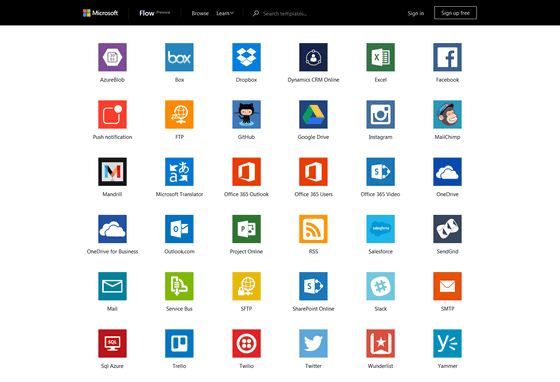Image resolution: width=560 pixels, height=382 pixels.
Task: Open the Instagram camera icon
Action: (x=380, y=114)
